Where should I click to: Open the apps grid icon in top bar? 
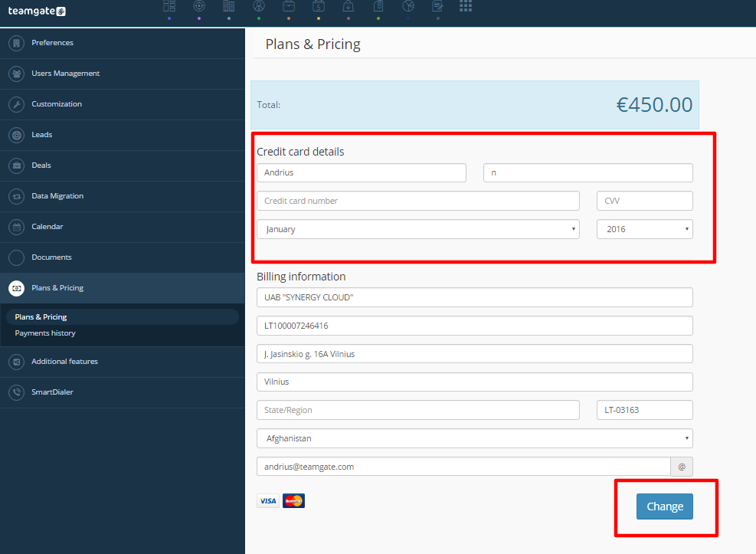pos(466,6)
